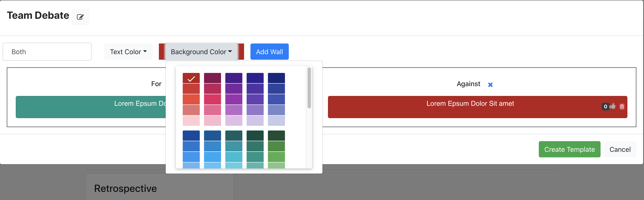
Task: Pick the second red swatch below the checkmark
Action: (x=191, y=89)
